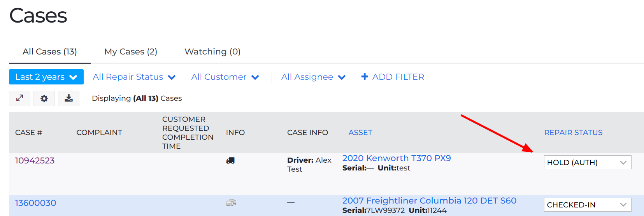
Task: Click truck icon for case 10942523
Action: pos(230,160)
